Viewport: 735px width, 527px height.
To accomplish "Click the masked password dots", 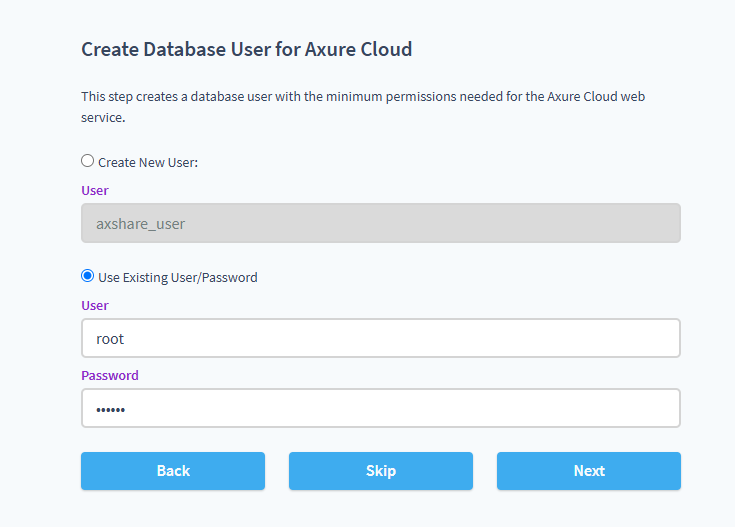I will pyautogui.click(x=111, y=409).
